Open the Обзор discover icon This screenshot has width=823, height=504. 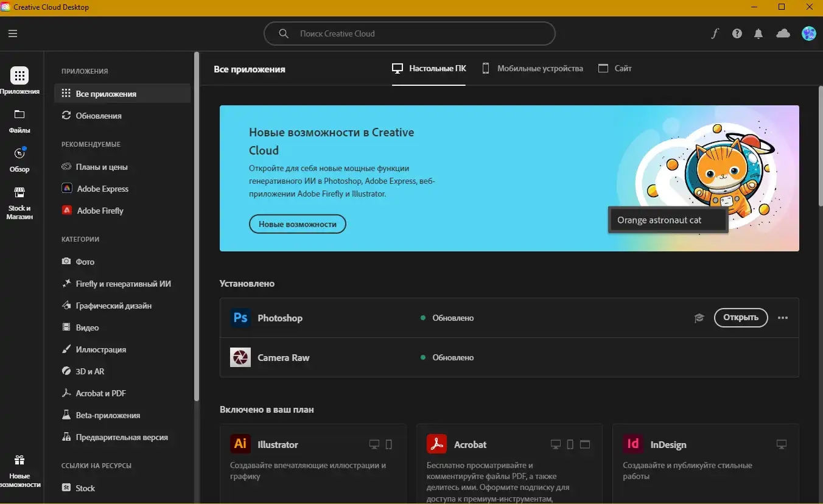click(x=19, y=153)
